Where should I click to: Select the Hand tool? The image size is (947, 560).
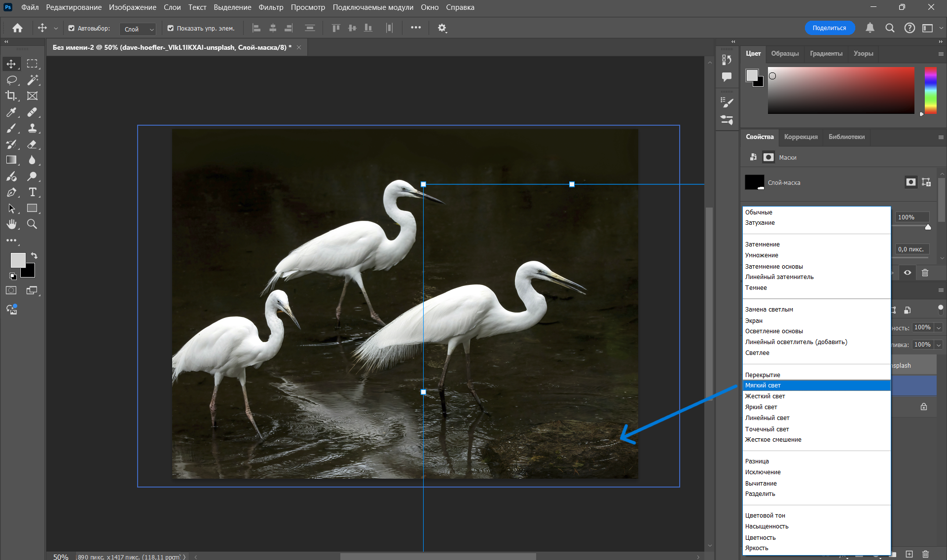pos(11,224)
